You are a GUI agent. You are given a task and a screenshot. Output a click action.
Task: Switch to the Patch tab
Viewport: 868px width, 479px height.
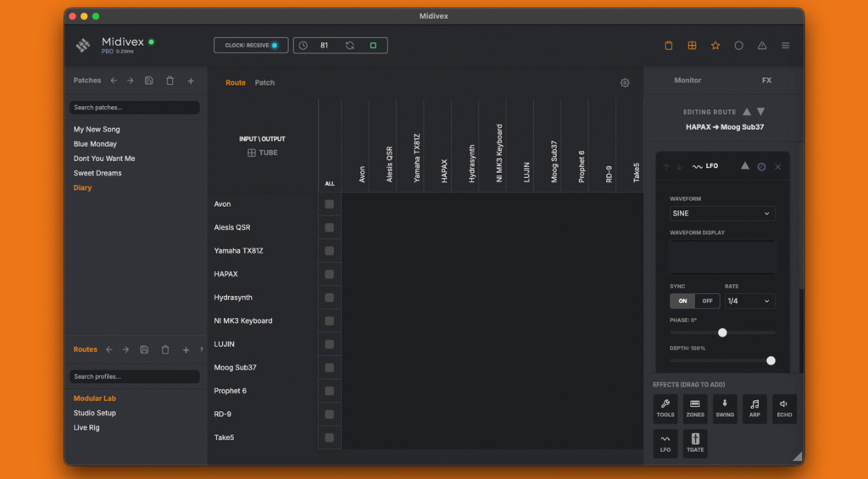tap(264, 82)
